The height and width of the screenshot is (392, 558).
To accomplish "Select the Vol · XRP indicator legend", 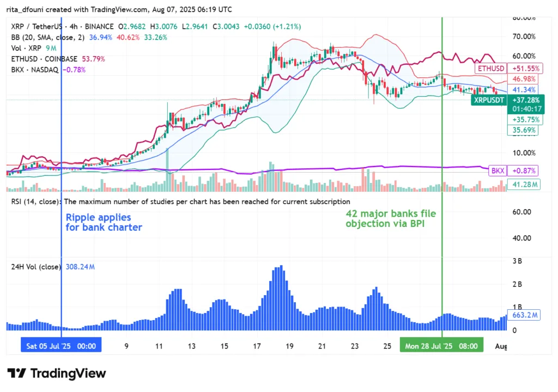I will click(26, 48).
